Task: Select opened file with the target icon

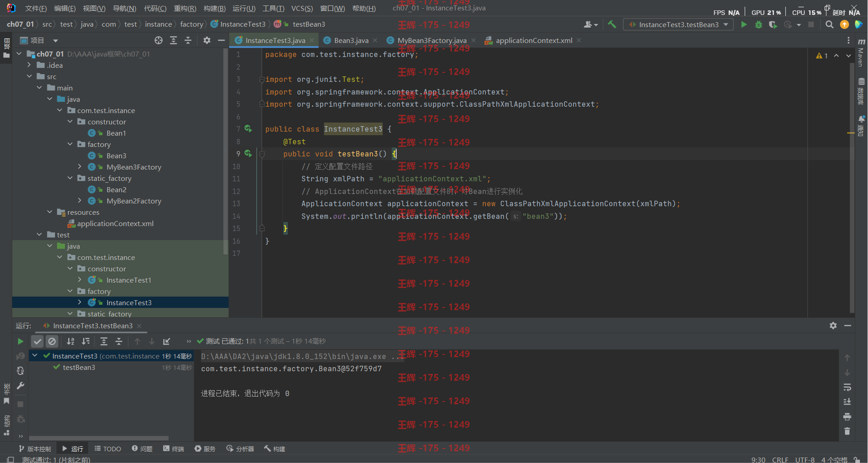Action: [x=158, y=41]
